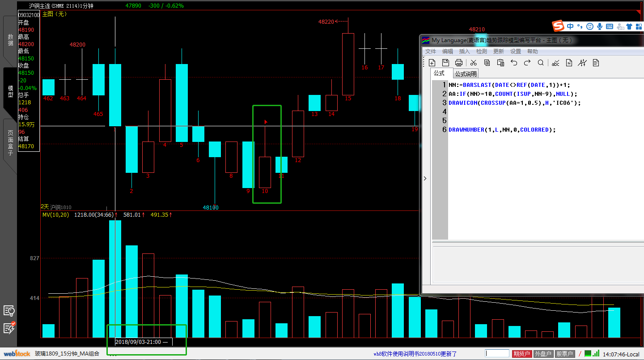Save the formula using the floppy disk icon
Screen dimensions: 644x360
[445, 63]
